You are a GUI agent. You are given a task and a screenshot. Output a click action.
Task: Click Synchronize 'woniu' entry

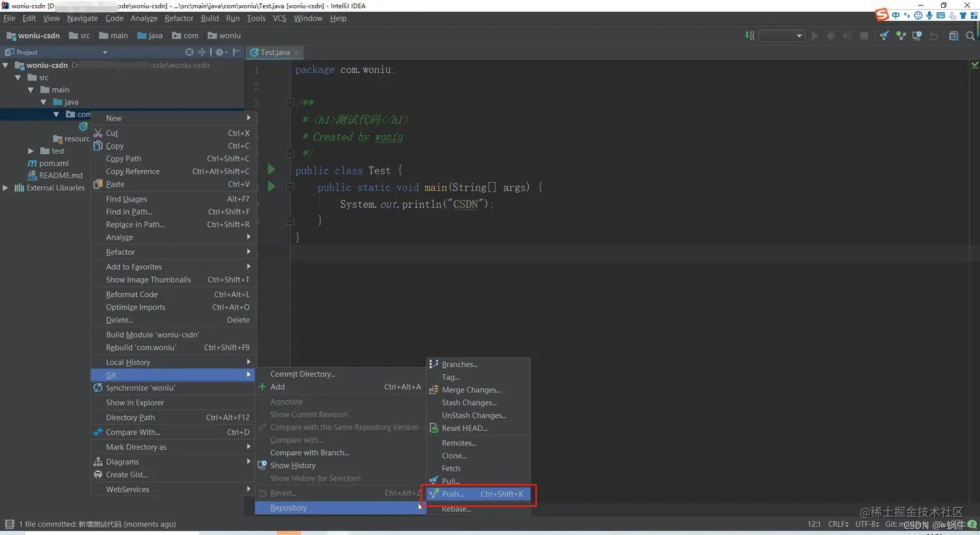pyautogui.click(x=173, y=388)
